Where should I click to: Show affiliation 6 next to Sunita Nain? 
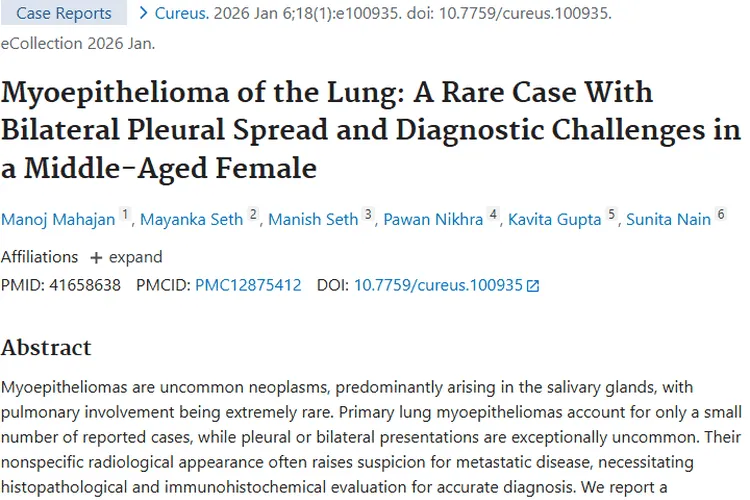pyautogui.click(x=720, y=214)
